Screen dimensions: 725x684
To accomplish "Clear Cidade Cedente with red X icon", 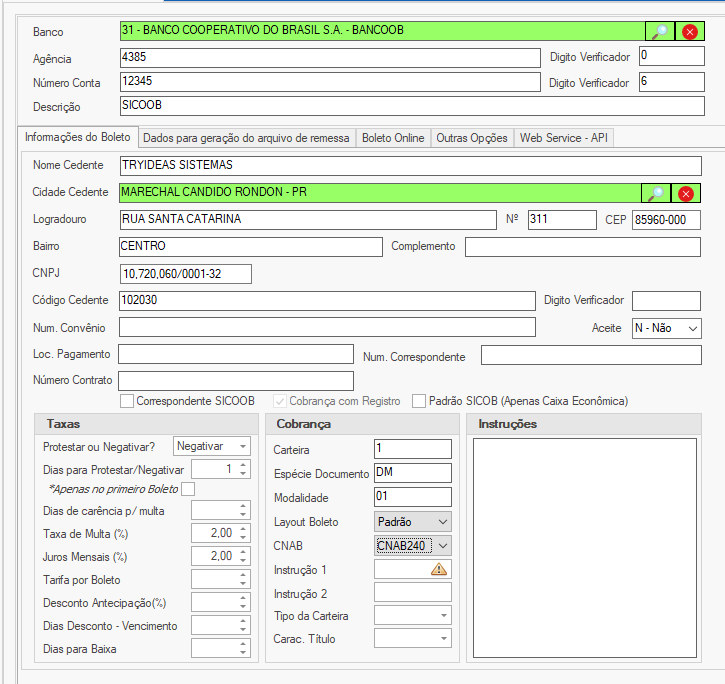I will (686, 193).
